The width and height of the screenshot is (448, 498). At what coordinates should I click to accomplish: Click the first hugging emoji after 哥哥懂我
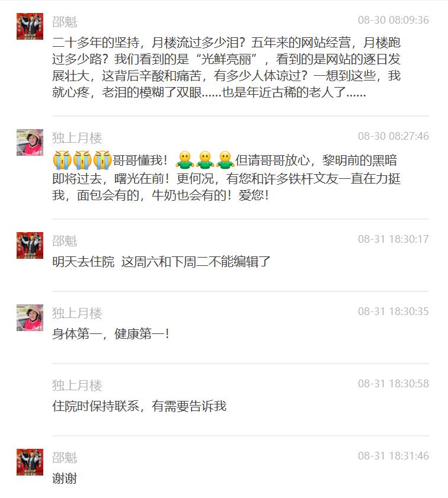pos(185,160)
